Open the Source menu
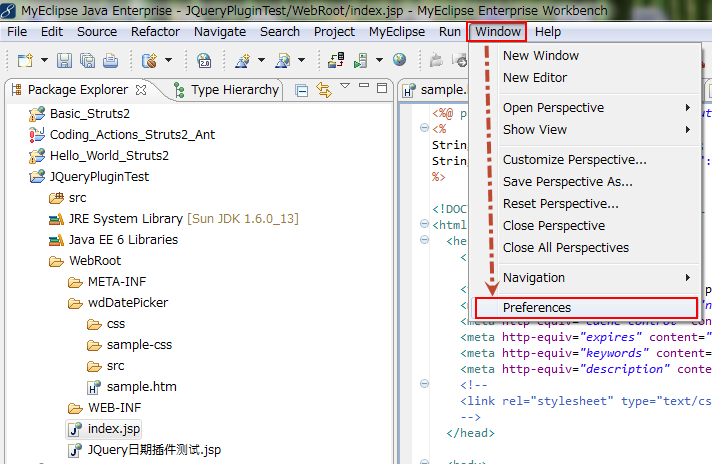Screen dimensions: 712x464 click(97, 32)
